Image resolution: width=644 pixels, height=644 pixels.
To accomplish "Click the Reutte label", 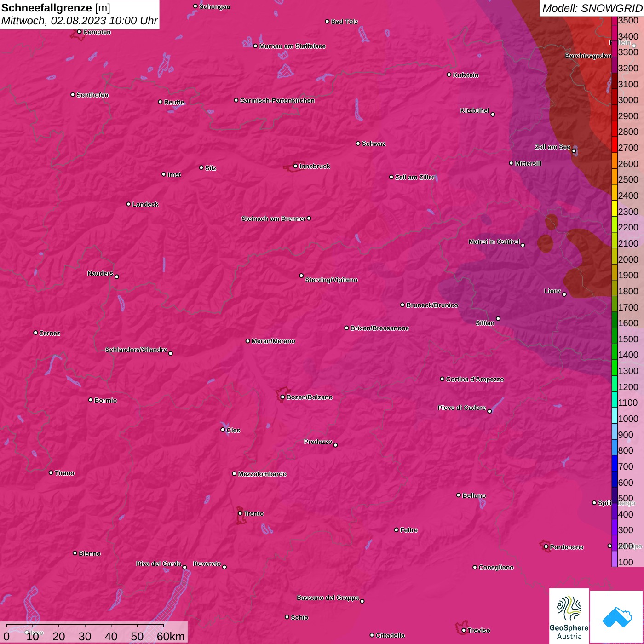I will pyautogui.click(x=174, y=102).
